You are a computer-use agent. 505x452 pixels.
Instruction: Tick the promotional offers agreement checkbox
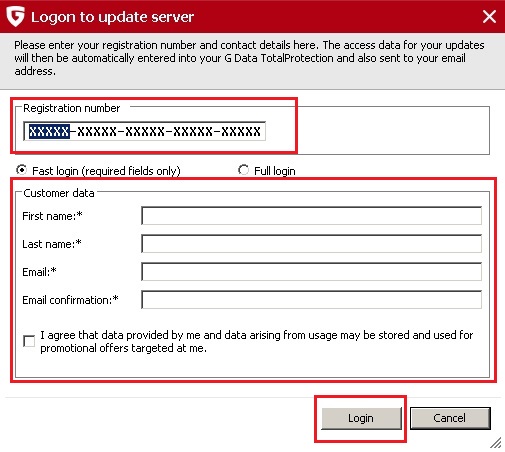point(29,341)
